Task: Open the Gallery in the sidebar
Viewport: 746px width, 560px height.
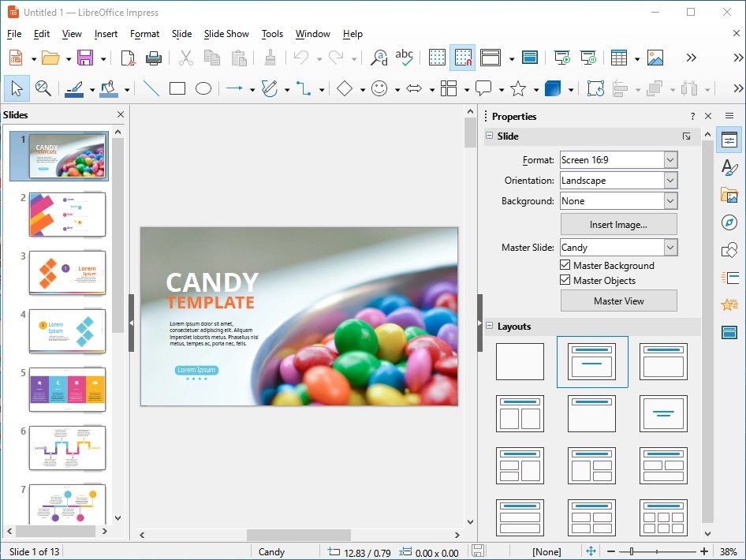Action: pos(729,194)
